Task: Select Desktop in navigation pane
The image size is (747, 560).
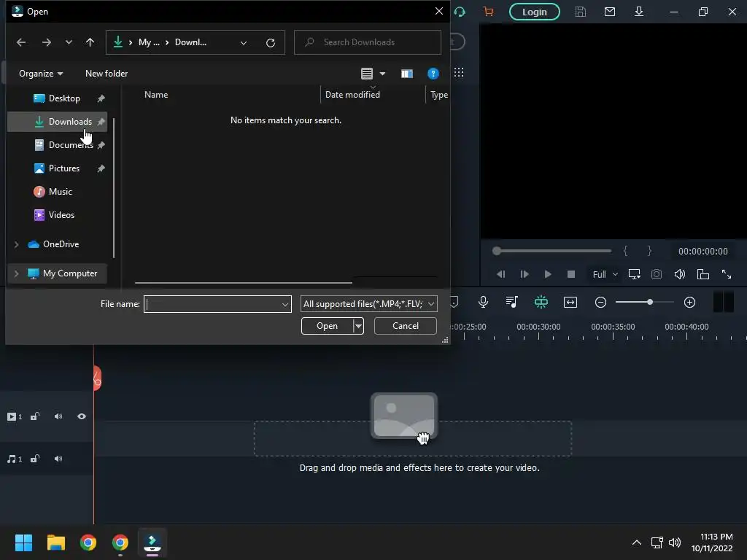Action: point(57,98)
